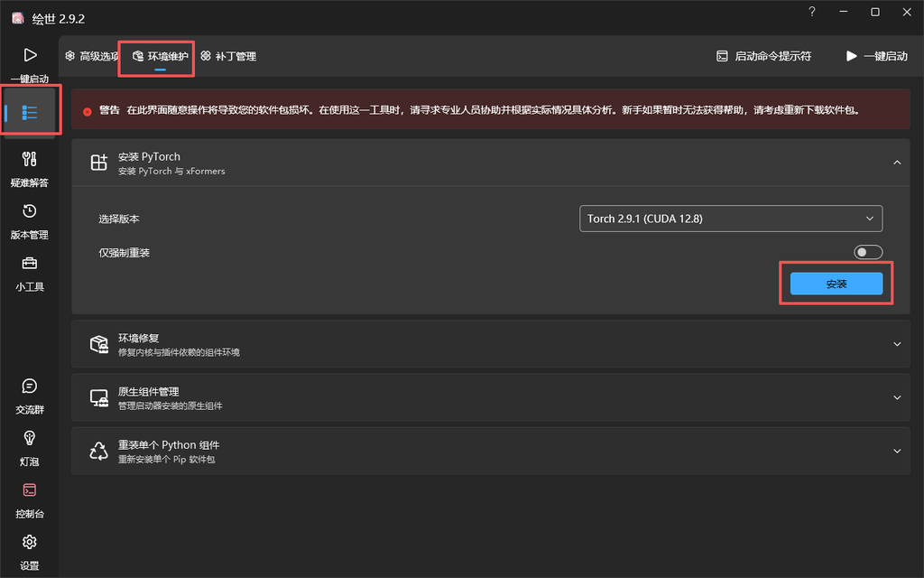Open the Torch 2.9.1 (CUDA 12.8) version dropdown
Viewport: 924px width, 578px height.
(731, 219)
